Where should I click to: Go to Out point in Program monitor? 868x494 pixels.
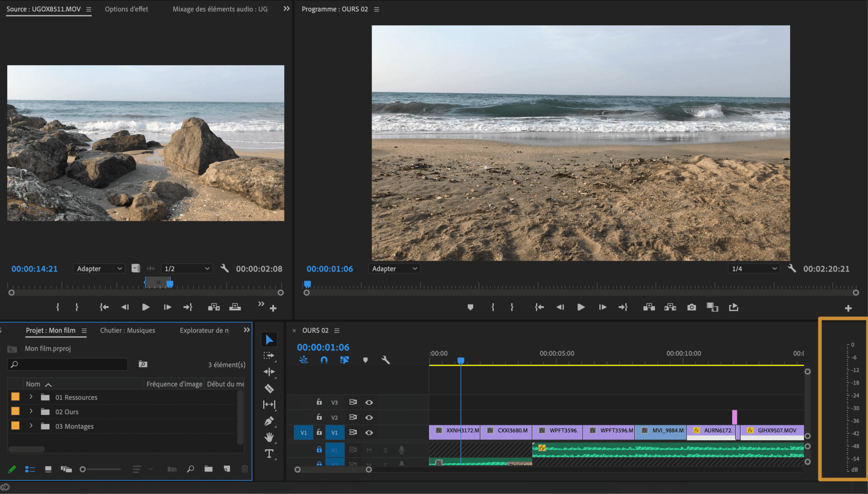(623, 307)
